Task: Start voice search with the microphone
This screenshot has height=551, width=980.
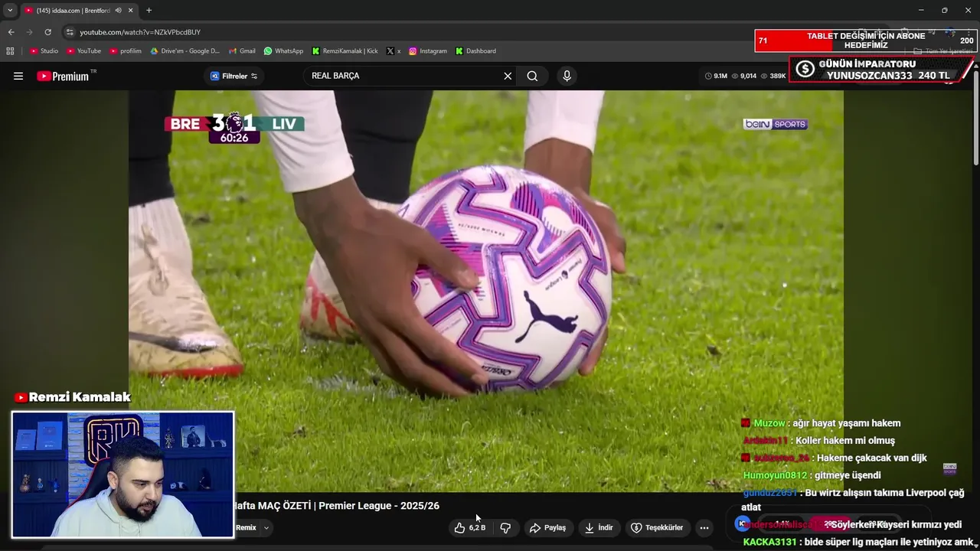Action: pos(567,76)
